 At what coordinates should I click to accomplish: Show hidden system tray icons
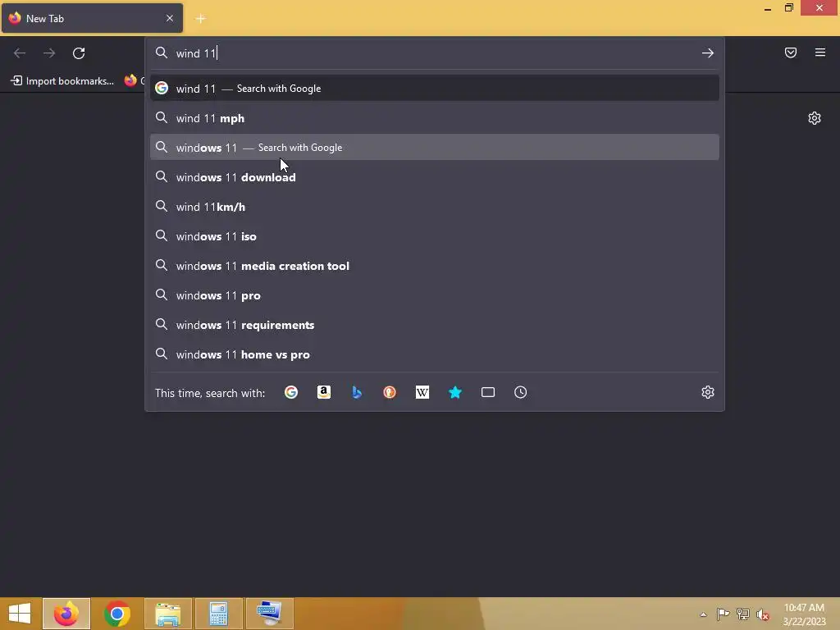(703, 614)
